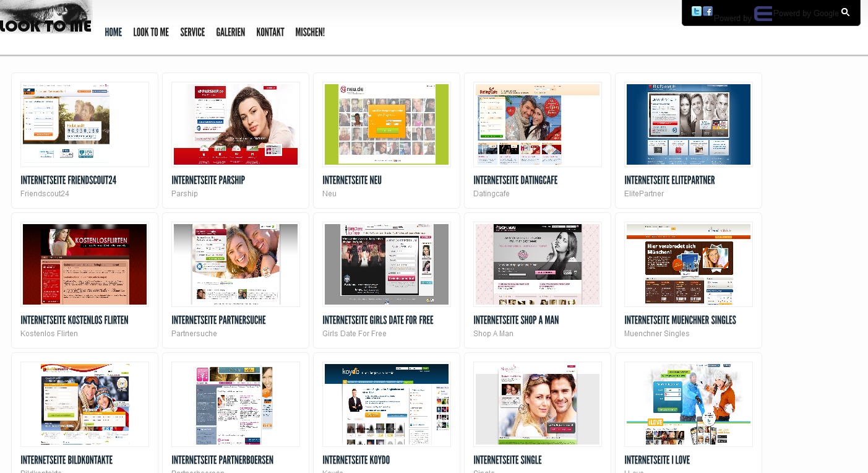Click the grey 'Shop A Man' caption
This screenshot has width=868, height=473.
493,334
